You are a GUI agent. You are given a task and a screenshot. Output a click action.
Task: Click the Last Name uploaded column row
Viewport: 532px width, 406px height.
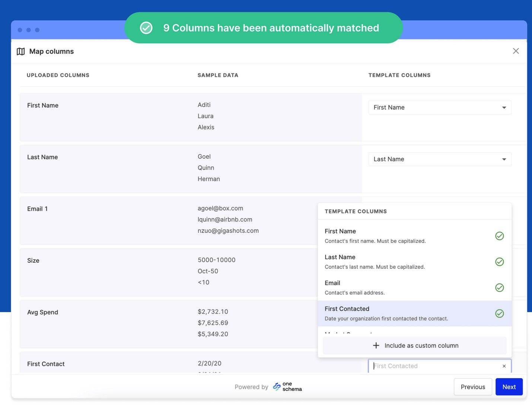(x=191, y=169)
